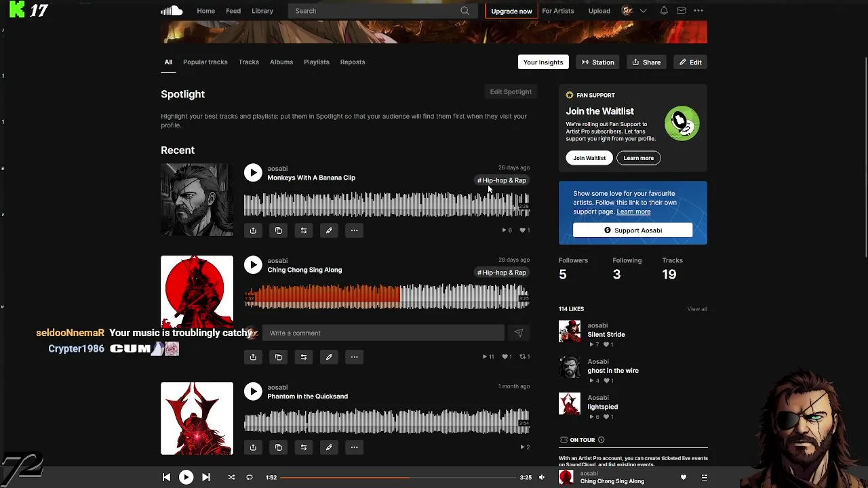Share Monkeys With A Banana Clip track
868x488 pixels.
tap(253, 230)
